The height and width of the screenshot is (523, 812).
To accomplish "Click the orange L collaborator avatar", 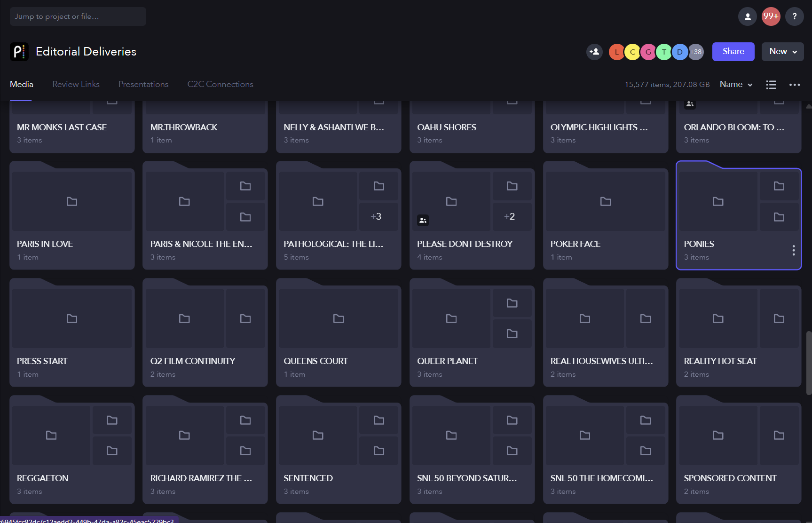I will [617, 52].
